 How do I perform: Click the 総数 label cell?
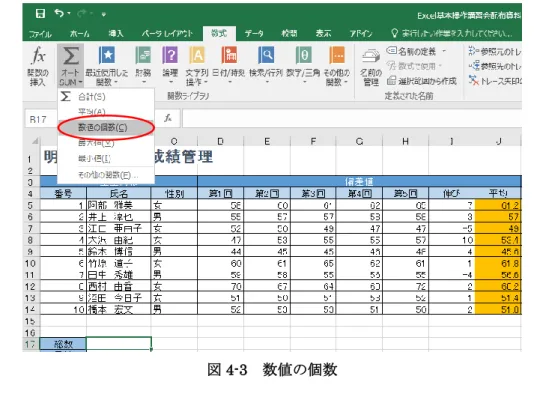coord(63,344)
